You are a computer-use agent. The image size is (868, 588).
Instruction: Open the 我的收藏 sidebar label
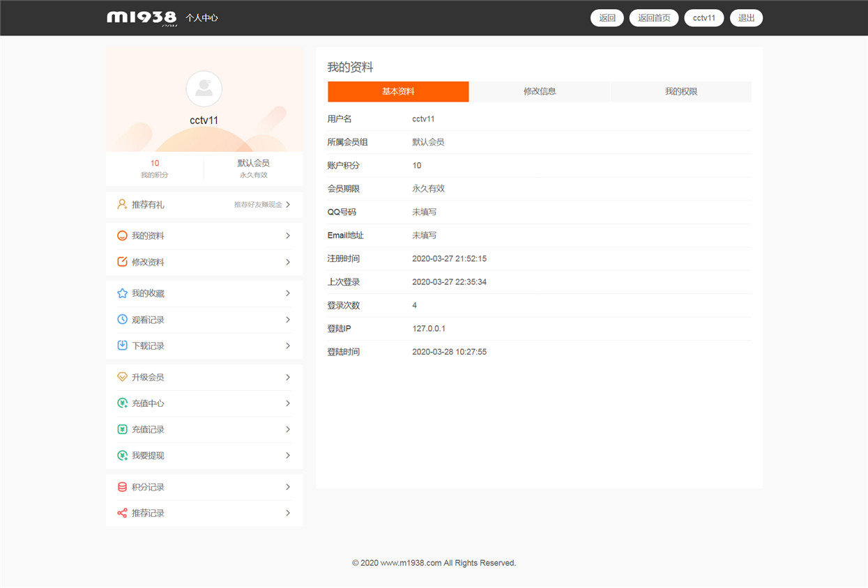click(x=148, y=293)
